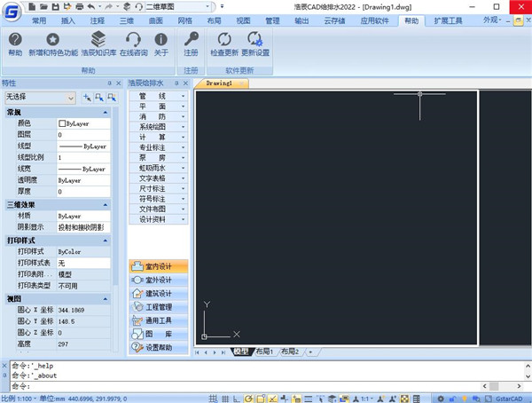The width and height of the screenshot is (532, 403).
Task: Click the 图层 value field
Action: tap(83, 135)
